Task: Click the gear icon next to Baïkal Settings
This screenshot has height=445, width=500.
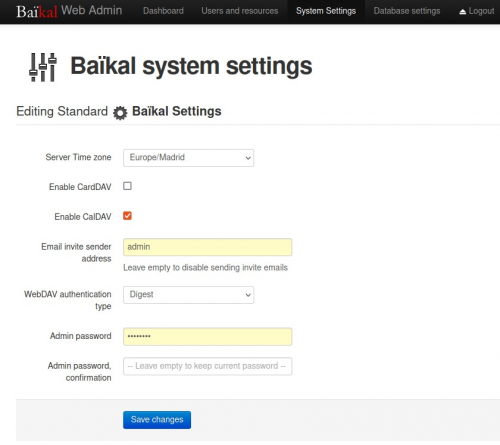Action: pos(120,113)
